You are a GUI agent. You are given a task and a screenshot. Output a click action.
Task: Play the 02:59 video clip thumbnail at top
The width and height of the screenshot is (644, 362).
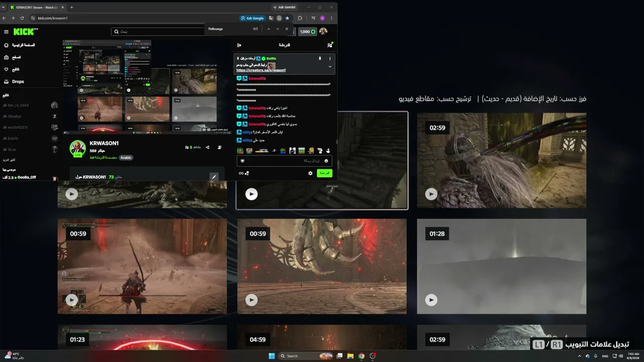(502, 160)
